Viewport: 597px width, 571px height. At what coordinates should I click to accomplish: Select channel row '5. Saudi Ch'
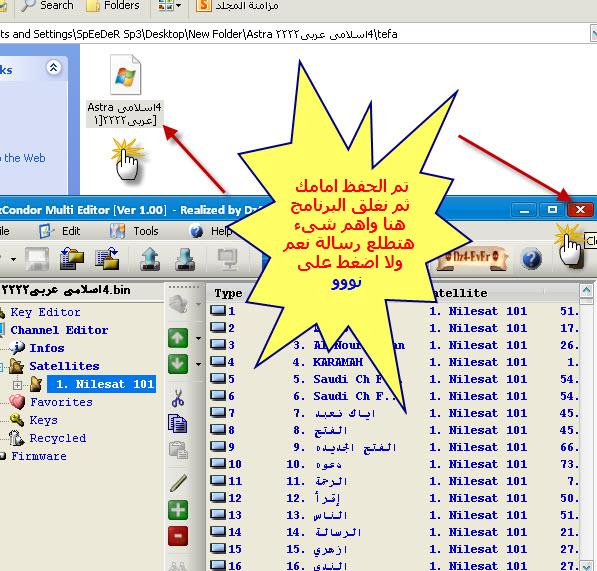(x=394, y=379)
